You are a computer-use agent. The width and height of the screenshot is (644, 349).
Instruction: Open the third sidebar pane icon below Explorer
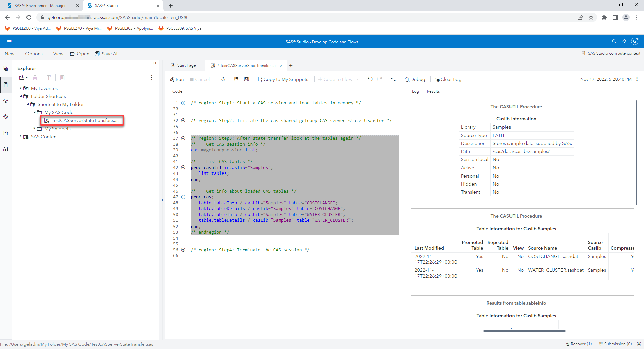point(6,101)
